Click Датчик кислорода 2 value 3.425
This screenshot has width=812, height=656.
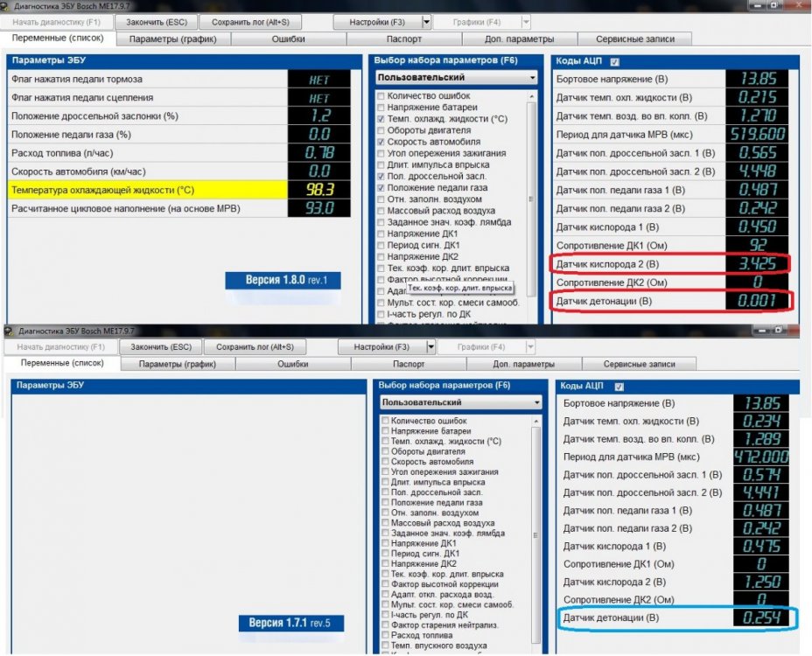(757, 264)
